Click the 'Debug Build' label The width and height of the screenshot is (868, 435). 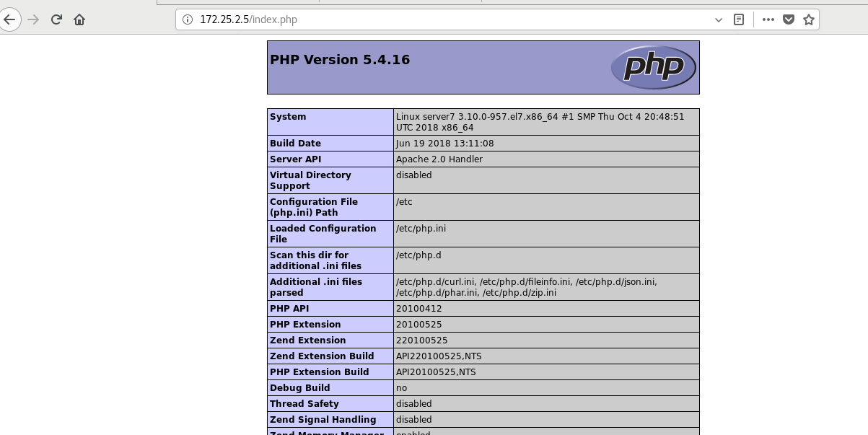tap(300, 388)
